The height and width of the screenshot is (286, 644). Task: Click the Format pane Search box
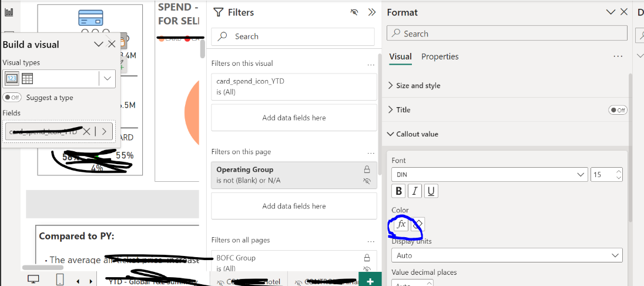coord(507,34)
